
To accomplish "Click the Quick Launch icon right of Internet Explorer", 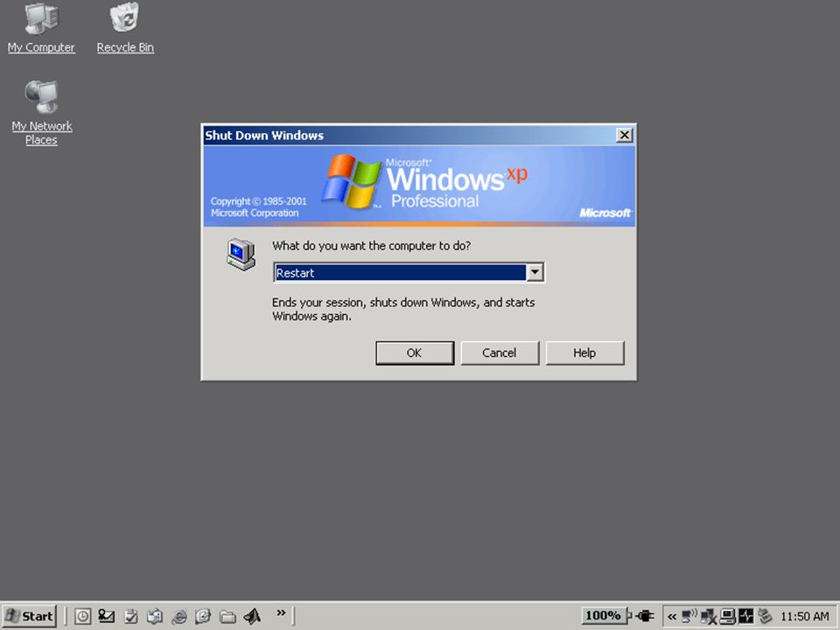I will pyautogui.click(x=203, y=616).
